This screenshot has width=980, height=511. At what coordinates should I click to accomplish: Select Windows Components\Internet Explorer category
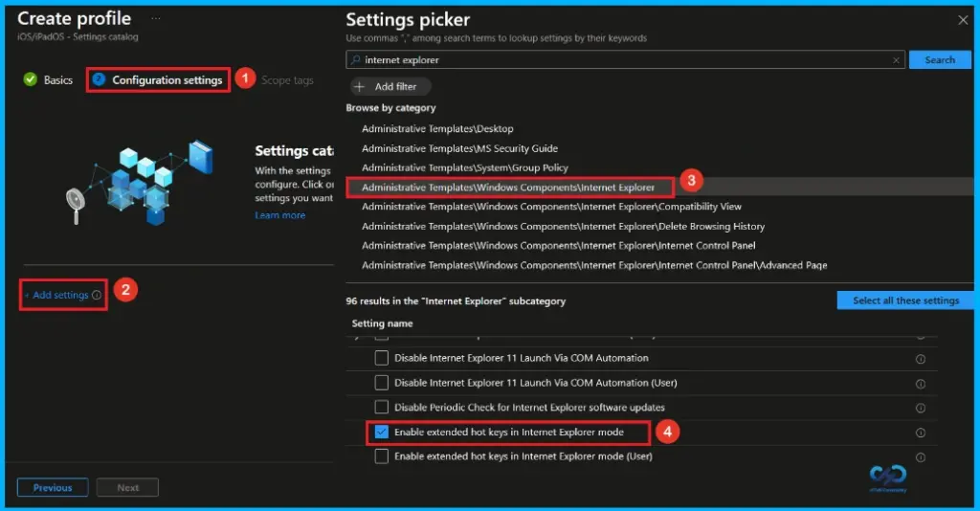[508, 188]
